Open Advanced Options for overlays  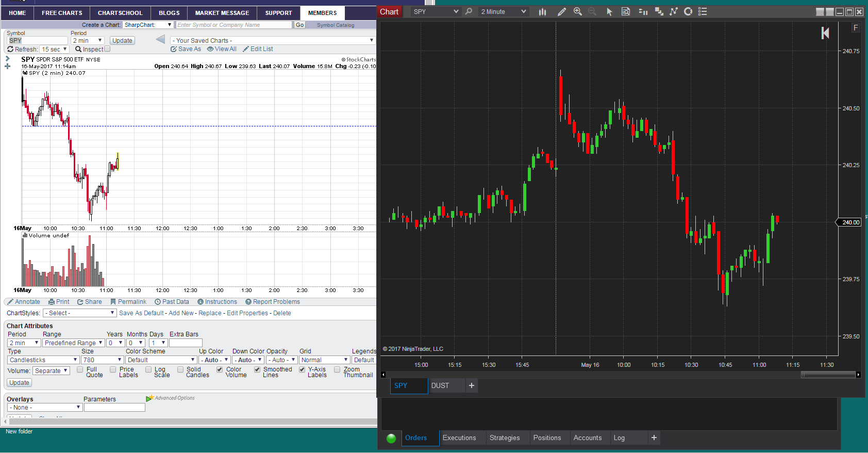171,398
